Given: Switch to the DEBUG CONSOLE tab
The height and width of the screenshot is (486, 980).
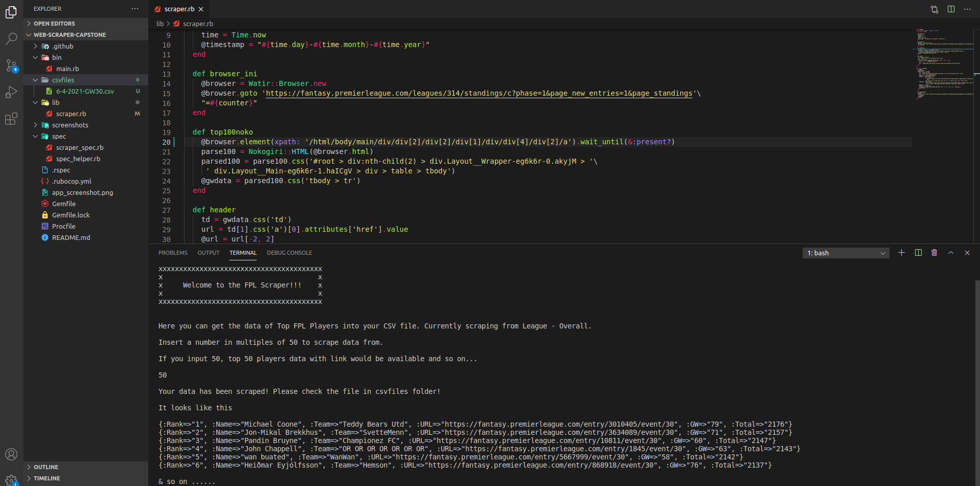Looking at the screenshot, I should (x=289, y=253).
